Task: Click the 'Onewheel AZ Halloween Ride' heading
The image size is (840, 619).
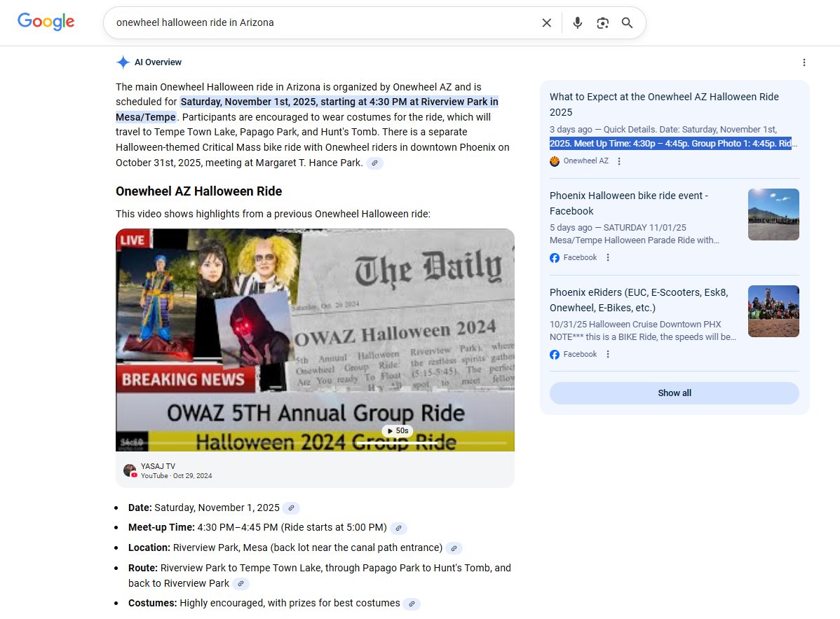Action: [x=198, y=191]
